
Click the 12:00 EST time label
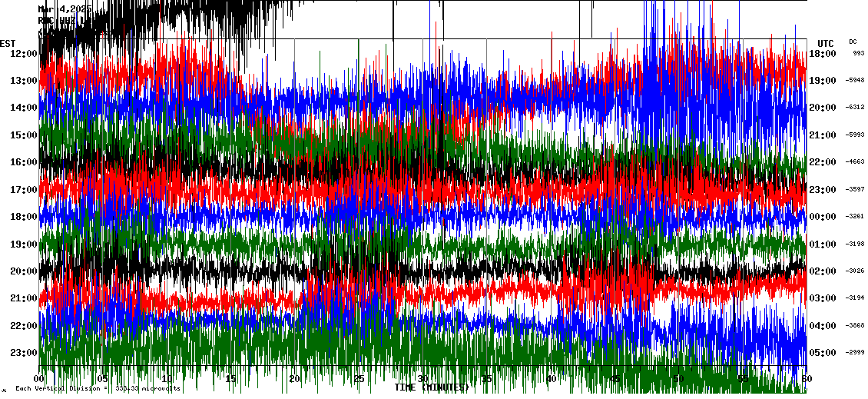coord(23,53)
